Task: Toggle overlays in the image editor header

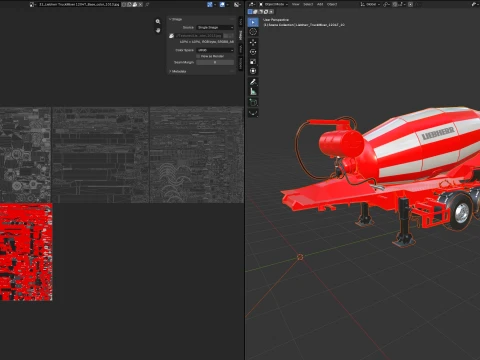Action: click(222, 4)
